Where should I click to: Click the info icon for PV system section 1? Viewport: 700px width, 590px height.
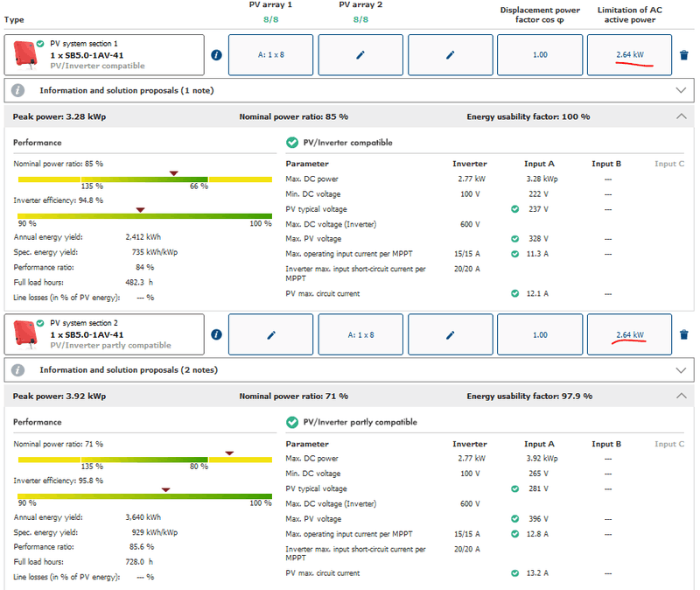(x=216, y=54)
